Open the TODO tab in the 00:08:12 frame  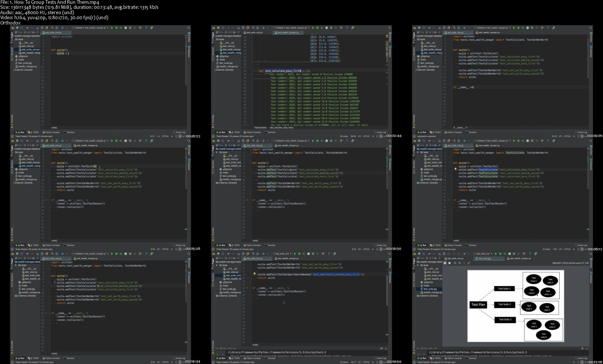(x=435, y=245)
